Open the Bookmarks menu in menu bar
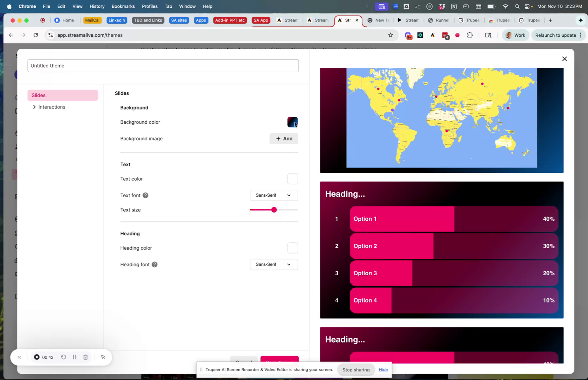 coord(123,6)
